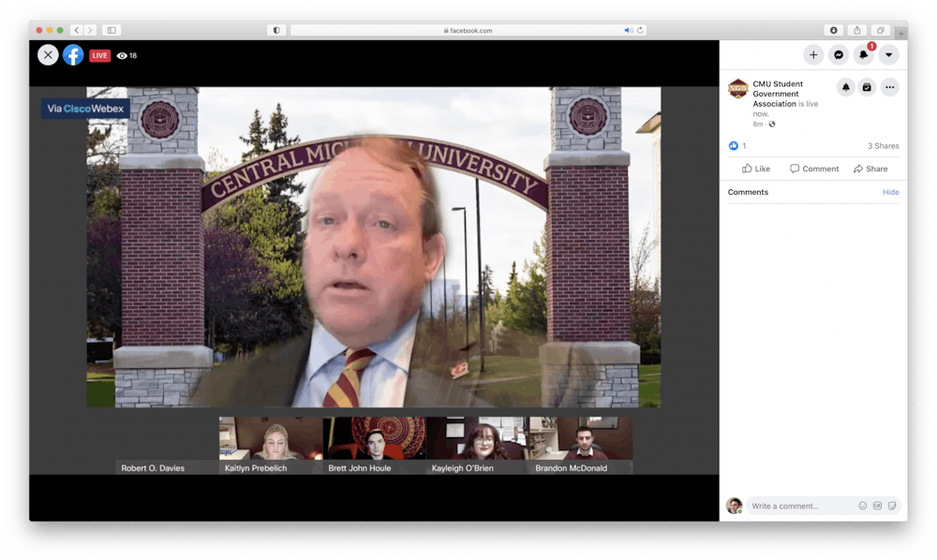Go to the Facebook home logo

click(x=73, y=55)
